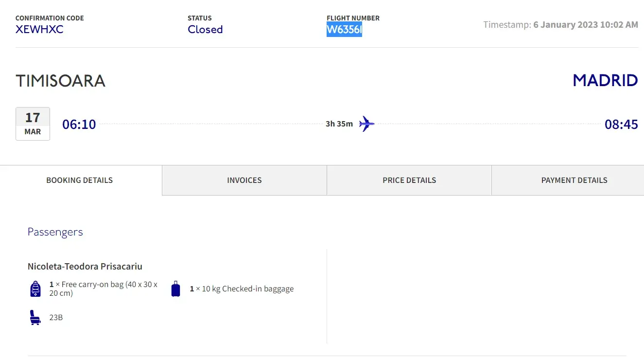The image size is (644, 361).
Task: Click the 17 MAR date box
Action: [33, 124]
